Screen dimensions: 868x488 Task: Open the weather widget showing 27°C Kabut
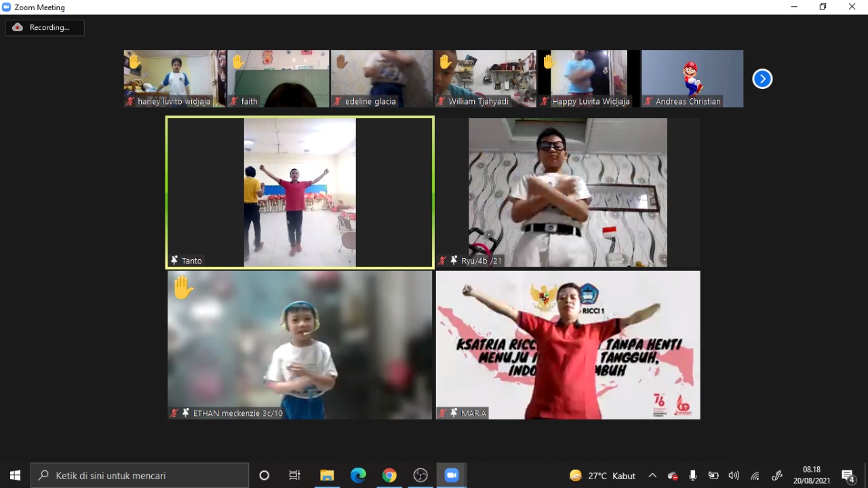(603, 476)
